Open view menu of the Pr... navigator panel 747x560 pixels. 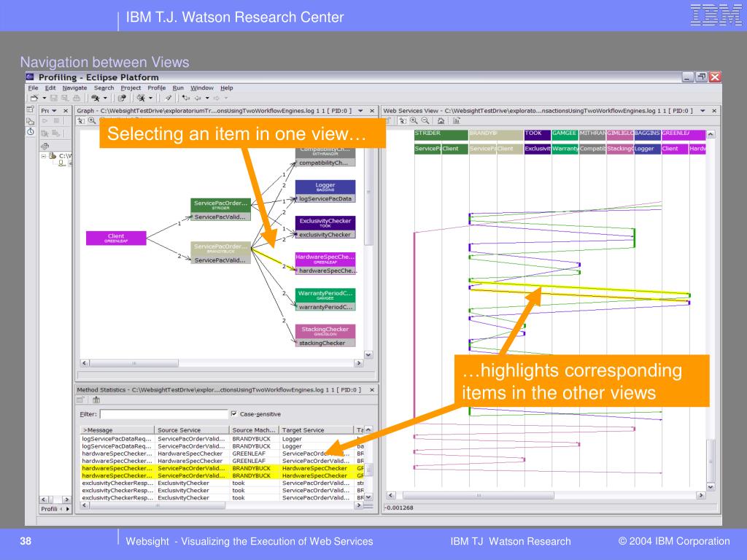[54, 111]
